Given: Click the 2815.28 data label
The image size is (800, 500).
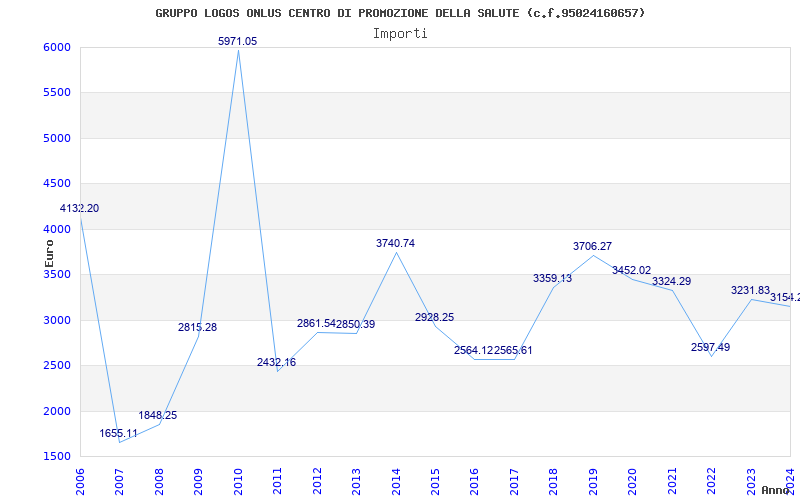Looking at the screenshot, I should click(x=197, y=328).
